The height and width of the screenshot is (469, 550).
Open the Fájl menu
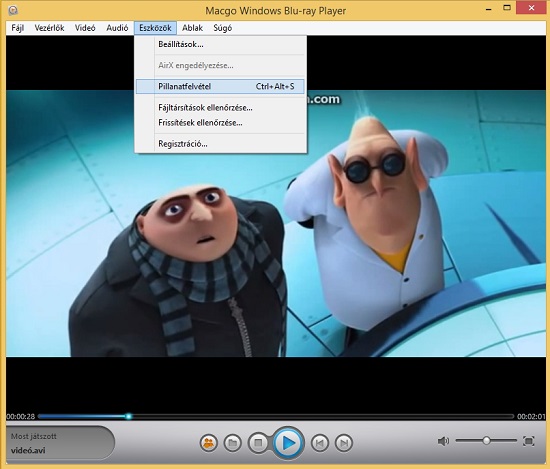(18, 28)
